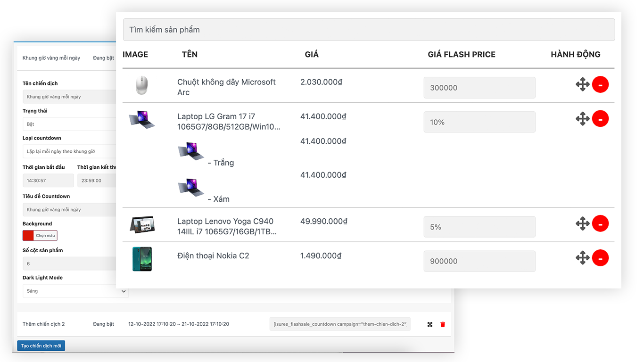The image size is (644, 362).
Task: Edit flash price field showing 300000
Action: (x=479, y=88)
